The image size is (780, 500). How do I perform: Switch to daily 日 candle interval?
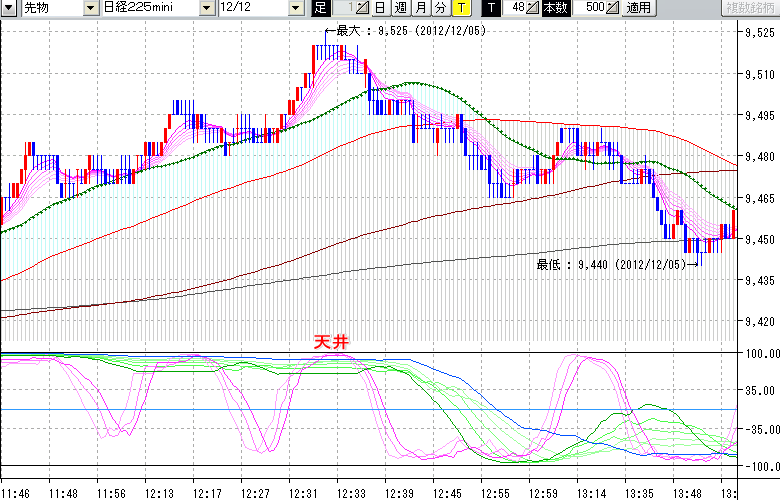(379, 8)
